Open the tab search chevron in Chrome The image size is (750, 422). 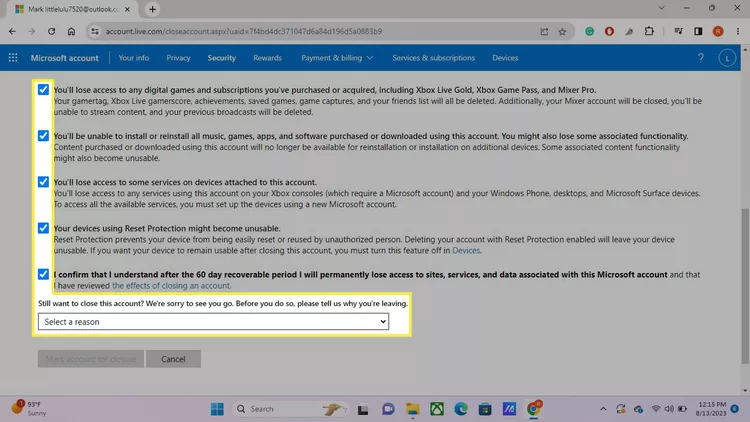[662, 8]
